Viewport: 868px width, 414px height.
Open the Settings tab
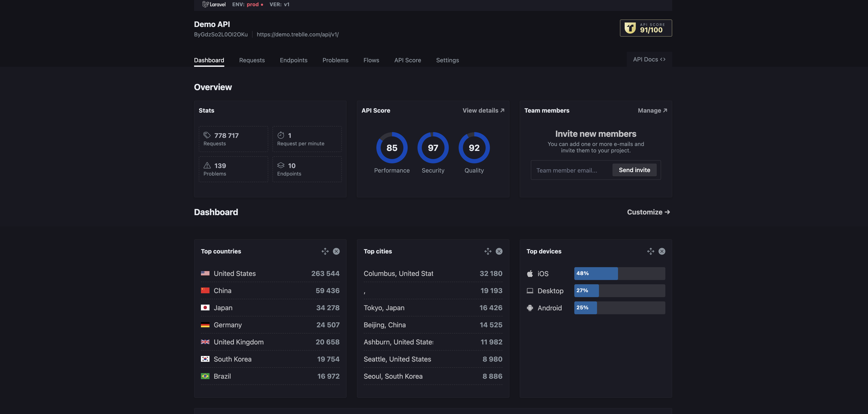pos(447,60)
